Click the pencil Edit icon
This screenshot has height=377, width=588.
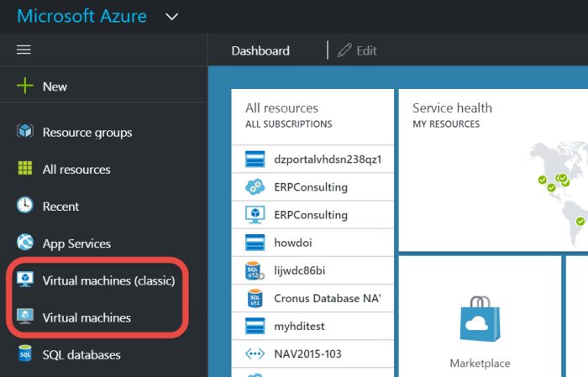pos(344,50)
